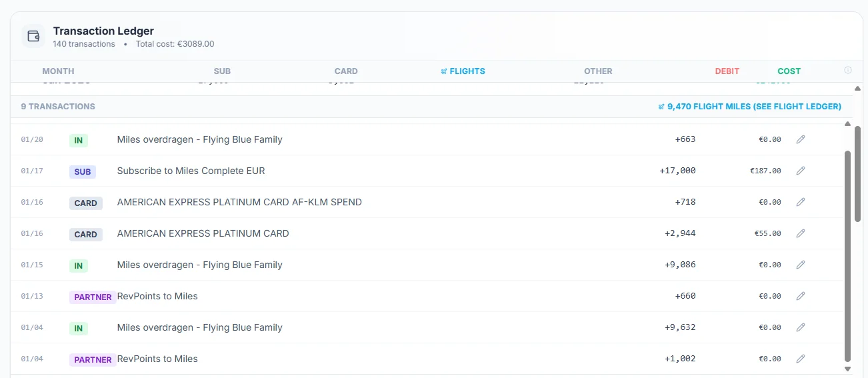Viewport: 868px width, 378px height.
Task: Click the 'Total cost: €3089.00' text
Action: [x=175, y=44]
